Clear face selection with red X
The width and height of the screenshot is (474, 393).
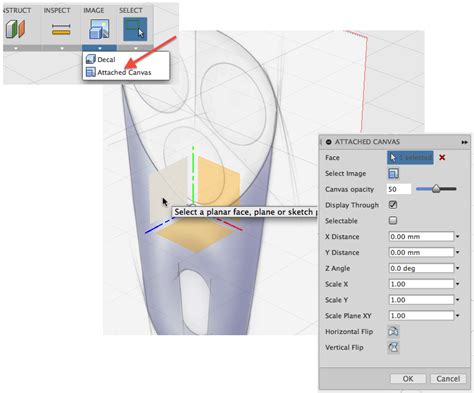pos(442,157)
